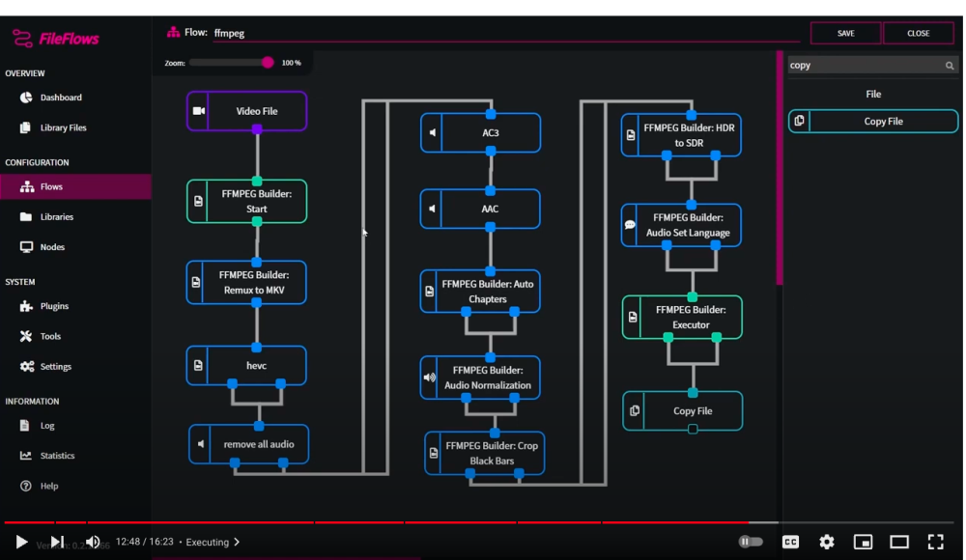Toggle closed captions
Screen dimensions: 966x560
[790, 542]
